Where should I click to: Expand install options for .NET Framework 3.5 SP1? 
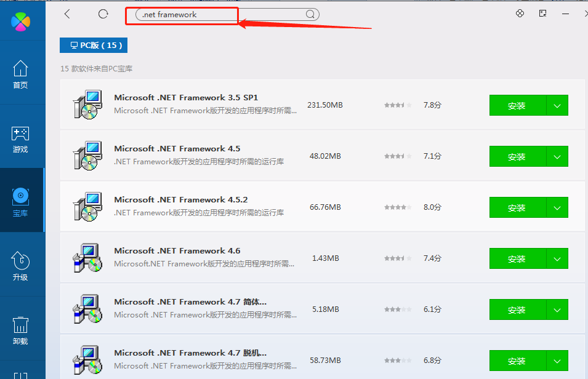pyautogui.click(x=557, y=105)
